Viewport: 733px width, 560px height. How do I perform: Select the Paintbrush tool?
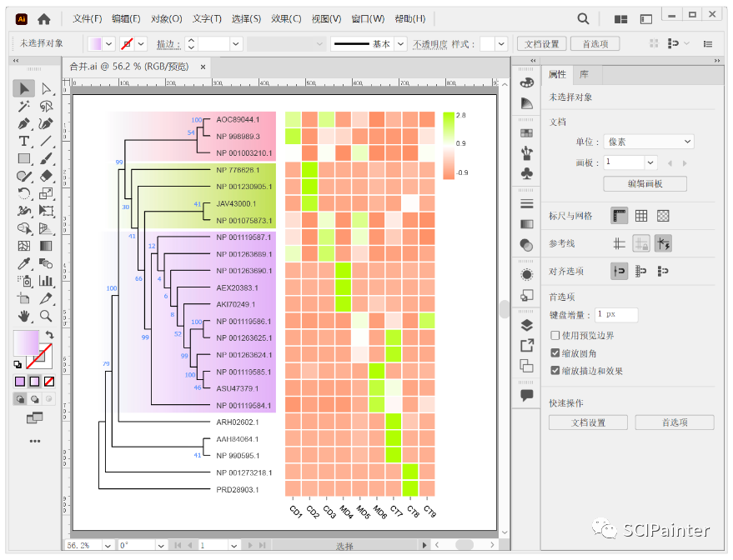click(x=46, y=159)
